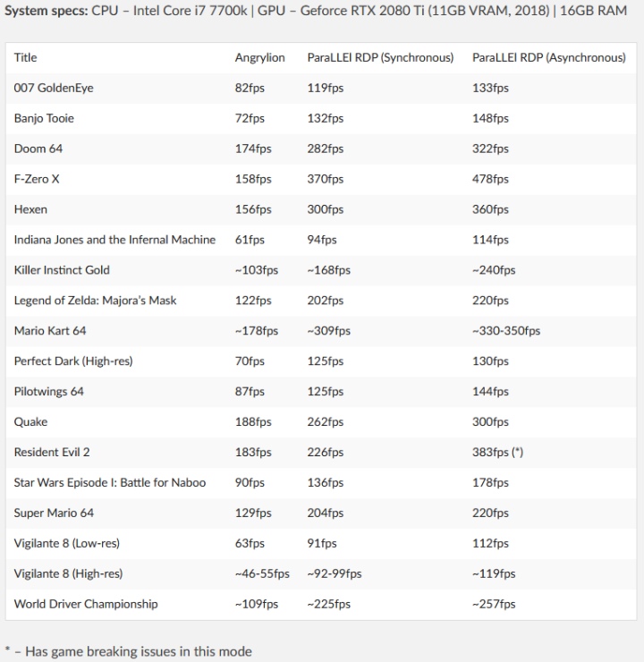The width and height of the screenshot is (644, 662).
Task: Click the Resident Evil 2 383fps (*) cell
Action: 497,453
